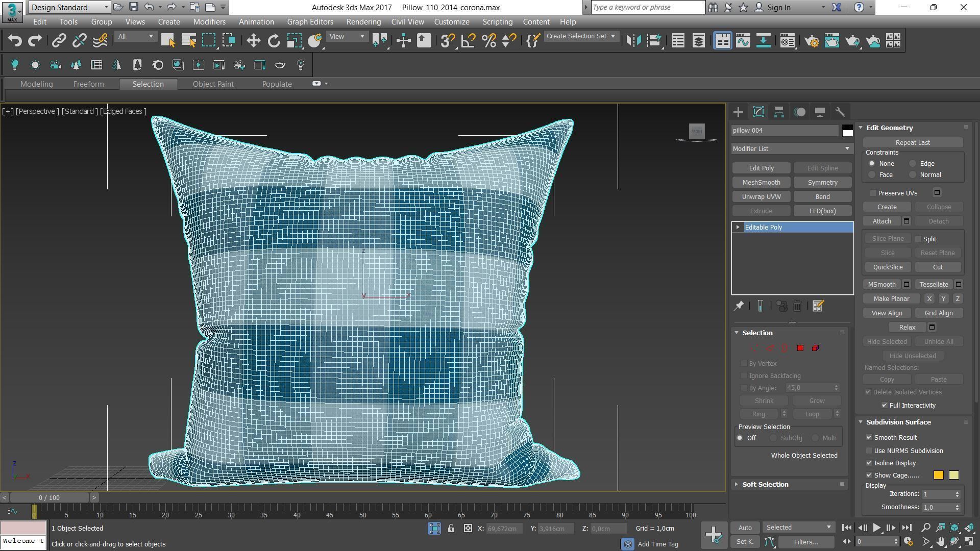Image resolution: width=980 pixels, height=551 pixels.
Task: Switch to the Create command panel
Action: [738, 112]
